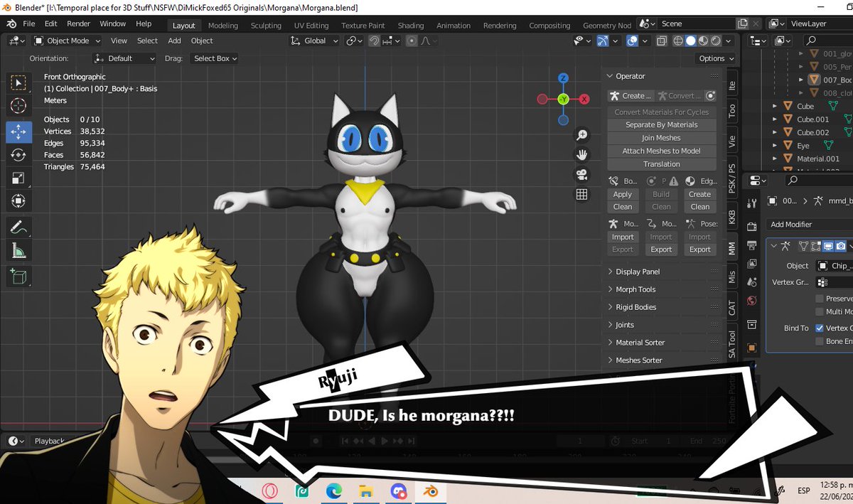Open the KKB sidebar tab
The image size is (853, 504).
tap(731, 216)
